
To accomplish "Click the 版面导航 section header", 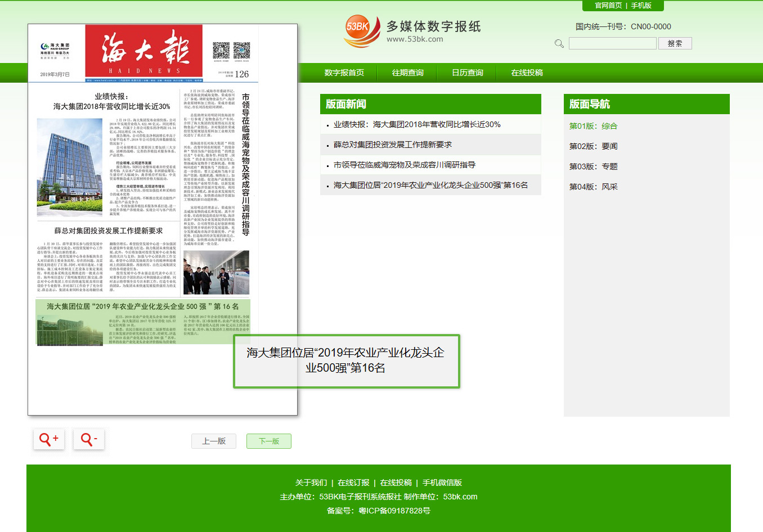I will [647, 104].
